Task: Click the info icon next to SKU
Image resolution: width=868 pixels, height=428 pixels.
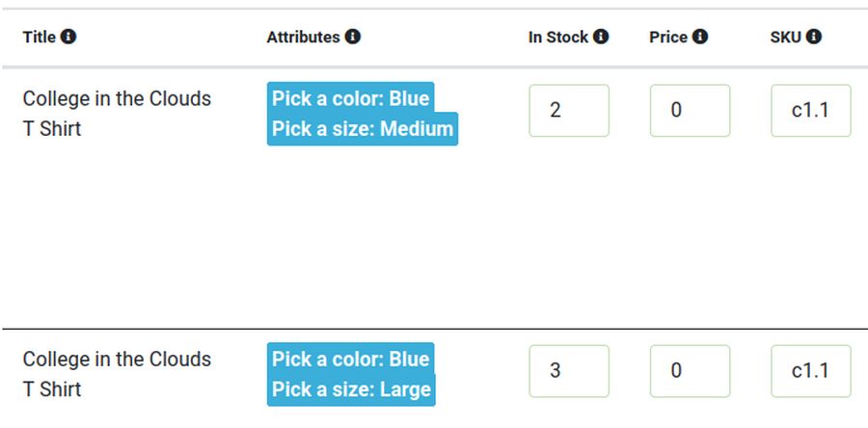Action: pos(814,37)
